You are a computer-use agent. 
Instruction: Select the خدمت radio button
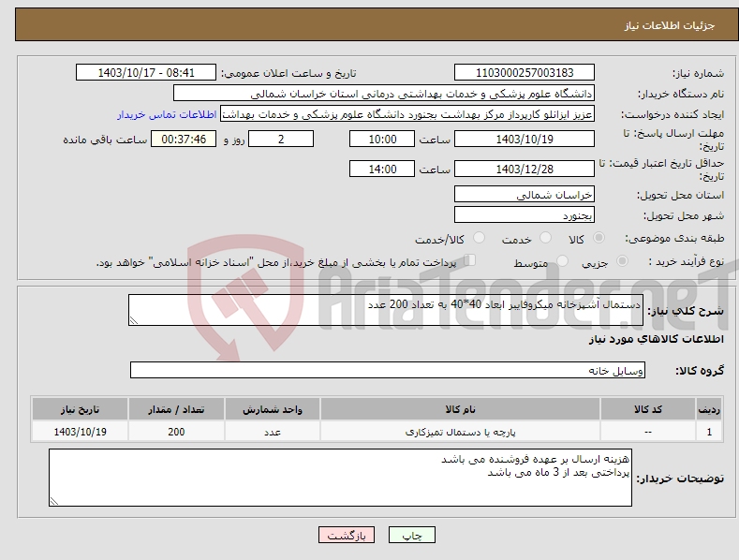pos(545,238)
